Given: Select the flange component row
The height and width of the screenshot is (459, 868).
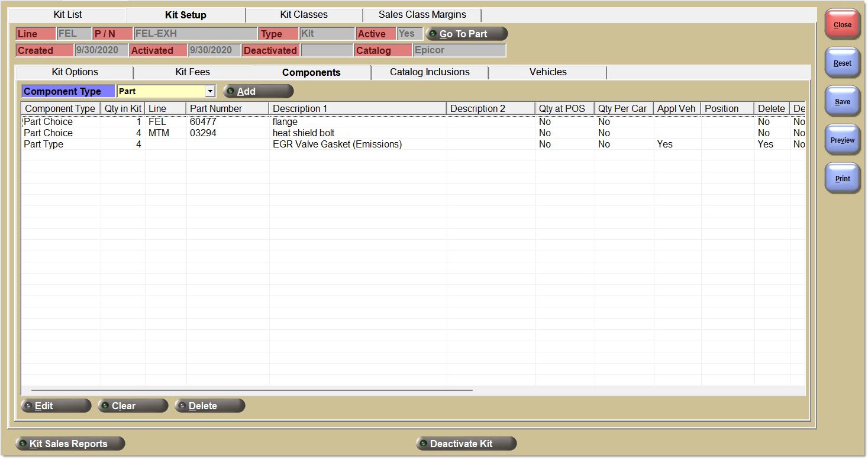Looking at the screenshot, I should pyautogui.click(x=285, y=122).
